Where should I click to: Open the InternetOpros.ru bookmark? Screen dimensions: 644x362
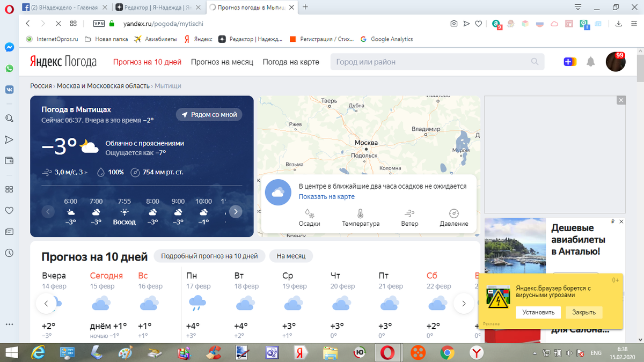tap(52, 39)
